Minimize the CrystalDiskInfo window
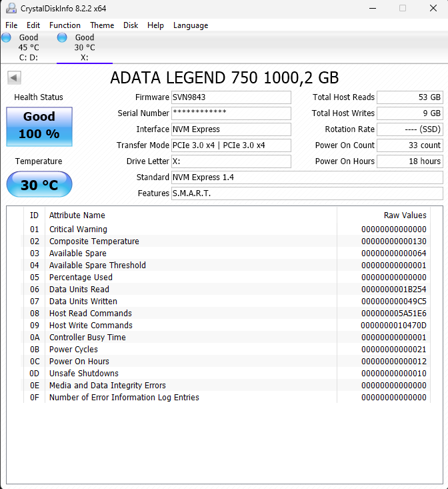The image size is (448, 489). [x=373, y=9]
